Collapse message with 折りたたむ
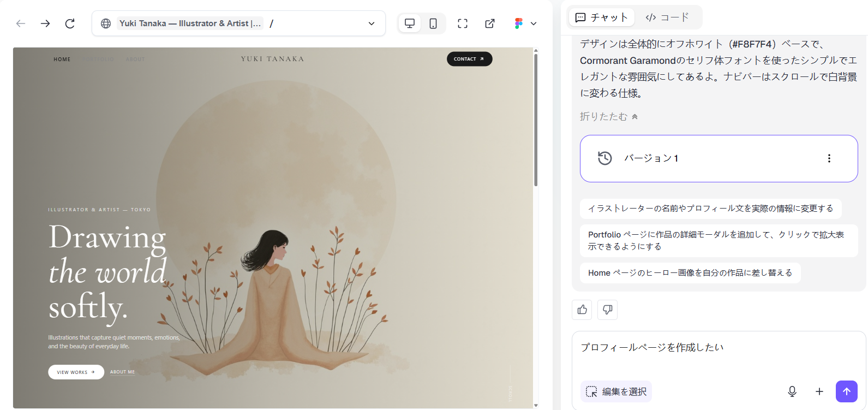868x410 pixels. pyautogui.click(x=609, y=116)
